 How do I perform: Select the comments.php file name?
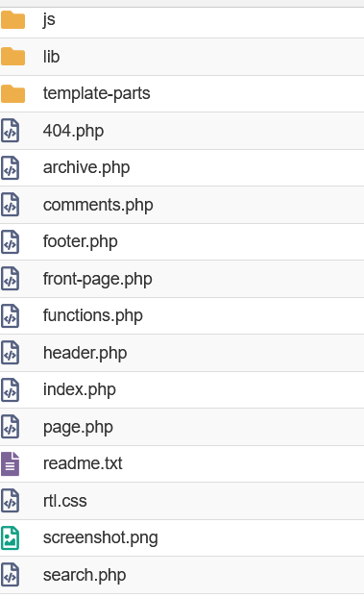pyautogui.click(x=98, y=205)
